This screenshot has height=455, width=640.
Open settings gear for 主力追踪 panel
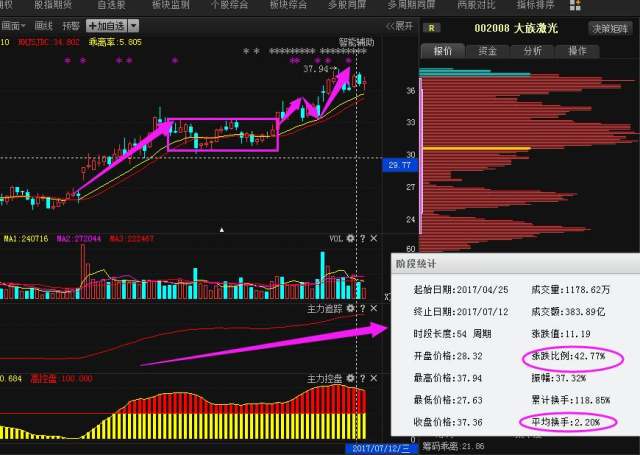[x=350, y=309]
